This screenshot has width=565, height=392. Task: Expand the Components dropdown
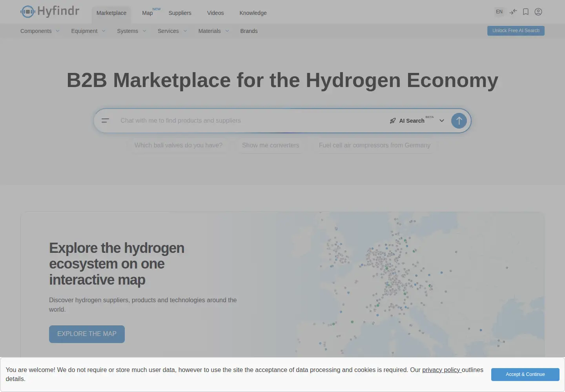40,31
